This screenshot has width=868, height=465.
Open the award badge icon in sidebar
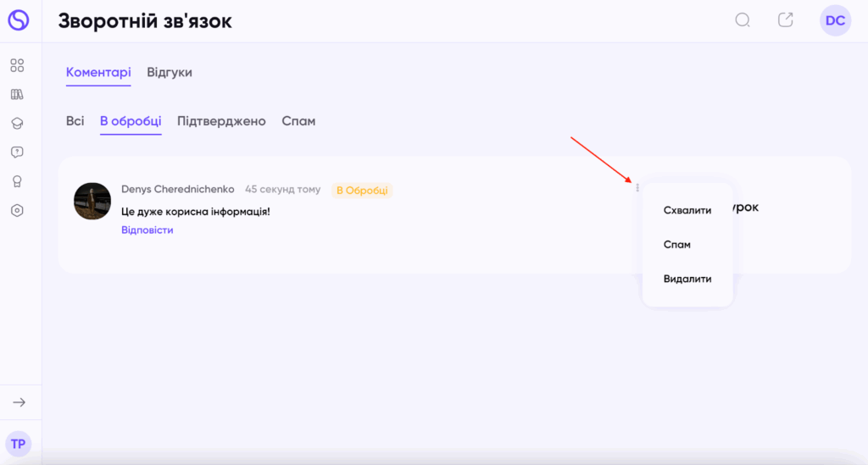[x=17, y=181]
